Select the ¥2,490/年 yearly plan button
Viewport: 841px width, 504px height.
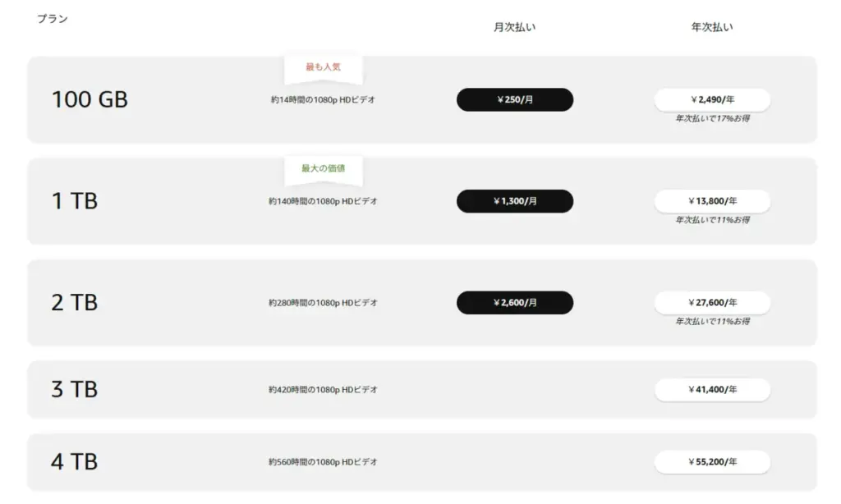click(712, 99)
